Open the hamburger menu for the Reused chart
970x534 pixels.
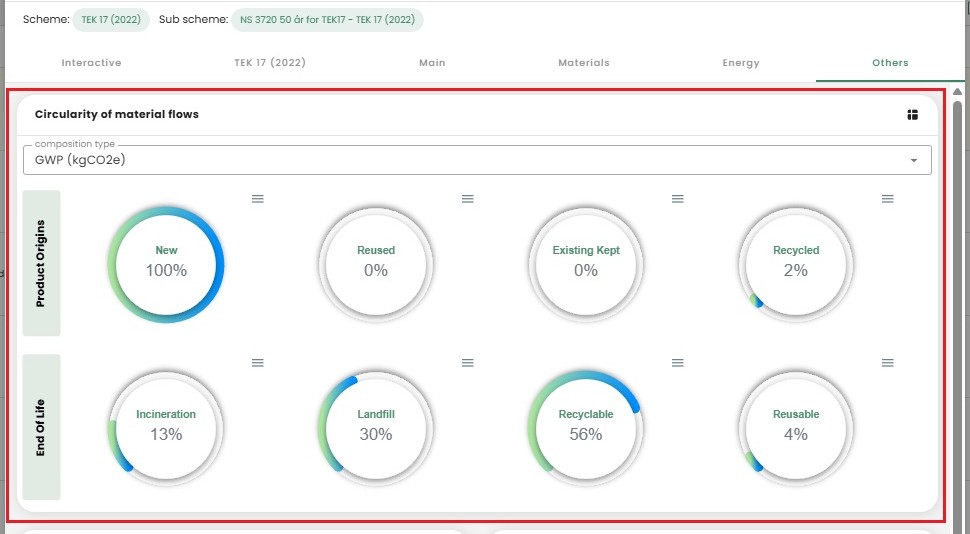467,199
